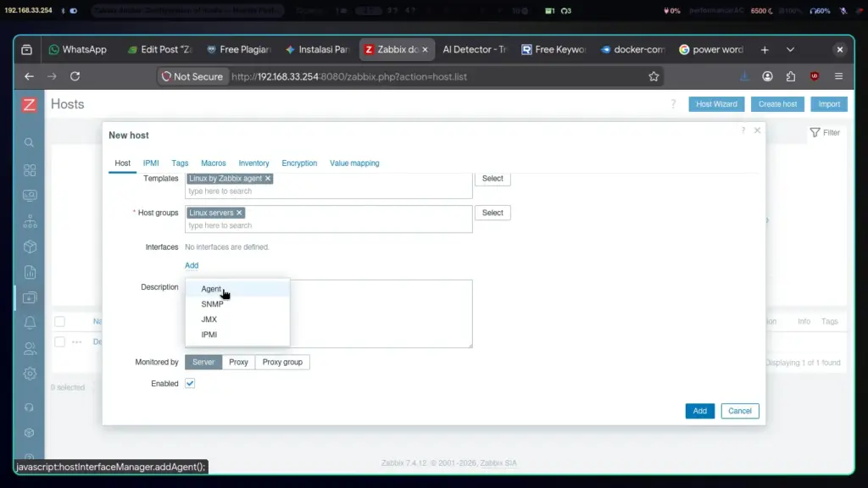Switch to the Inventory tab
Viewport: 868px width, 488px height.
point(253,164)
